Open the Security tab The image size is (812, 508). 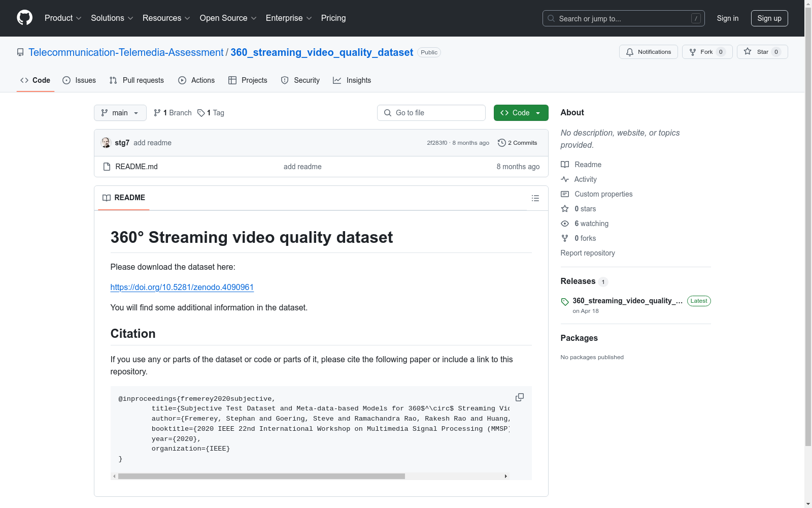(300, 80)
